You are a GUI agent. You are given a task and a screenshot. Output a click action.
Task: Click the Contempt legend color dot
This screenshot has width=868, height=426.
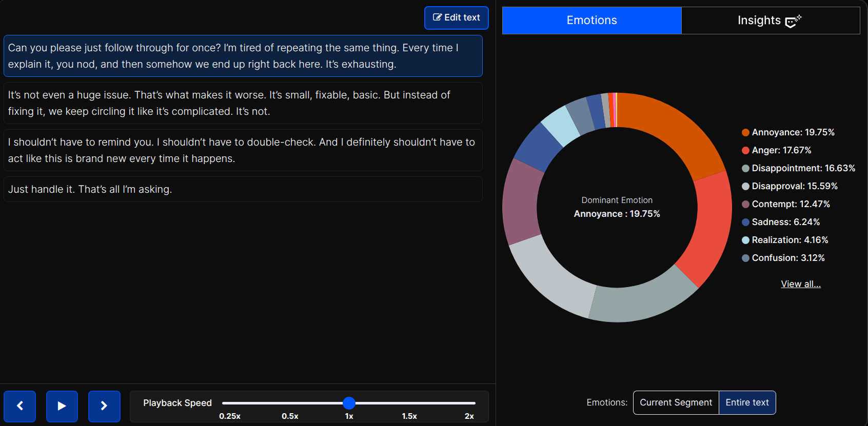tap(745, 205)
